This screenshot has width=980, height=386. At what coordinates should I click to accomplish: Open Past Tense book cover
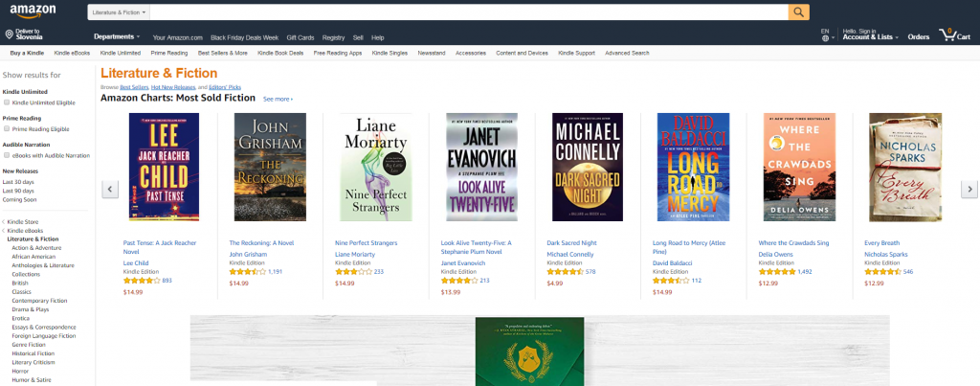164,167
